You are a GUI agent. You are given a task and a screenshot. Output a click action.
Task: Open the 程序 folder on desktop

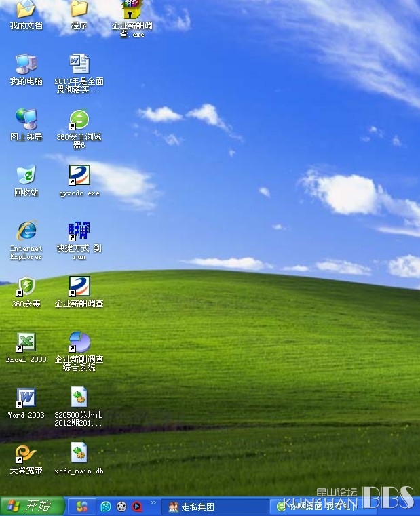click(79, 10)
